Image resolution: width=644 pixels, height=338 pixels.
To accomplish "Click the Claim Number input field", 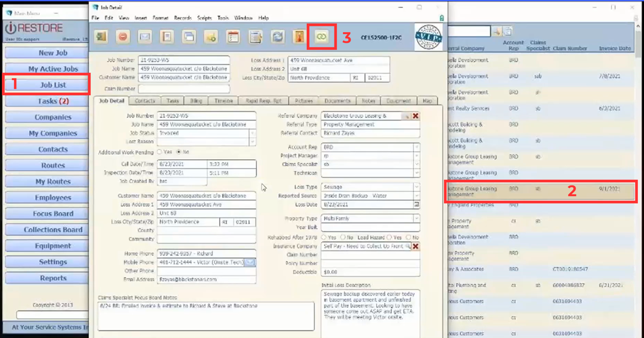I will [x=184, y=89].
